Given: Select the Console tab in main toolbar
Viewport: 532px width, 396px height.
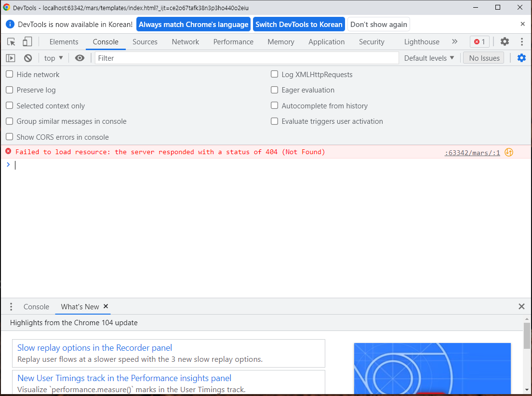Looking at the screenshot, I should point(106,42).
